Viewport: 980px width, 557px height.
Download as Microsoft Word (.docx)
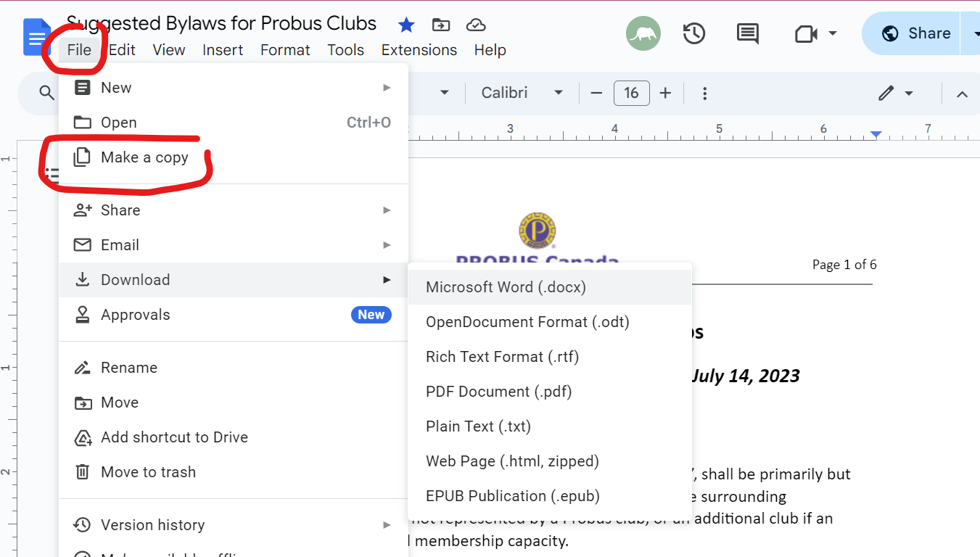(550, 287)
